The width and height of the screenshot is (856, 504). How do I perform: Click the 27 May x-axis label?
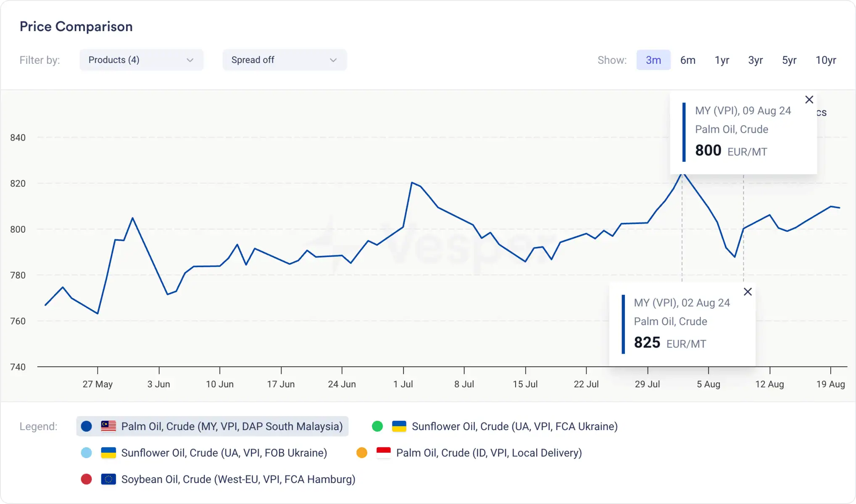coord(97,384)
